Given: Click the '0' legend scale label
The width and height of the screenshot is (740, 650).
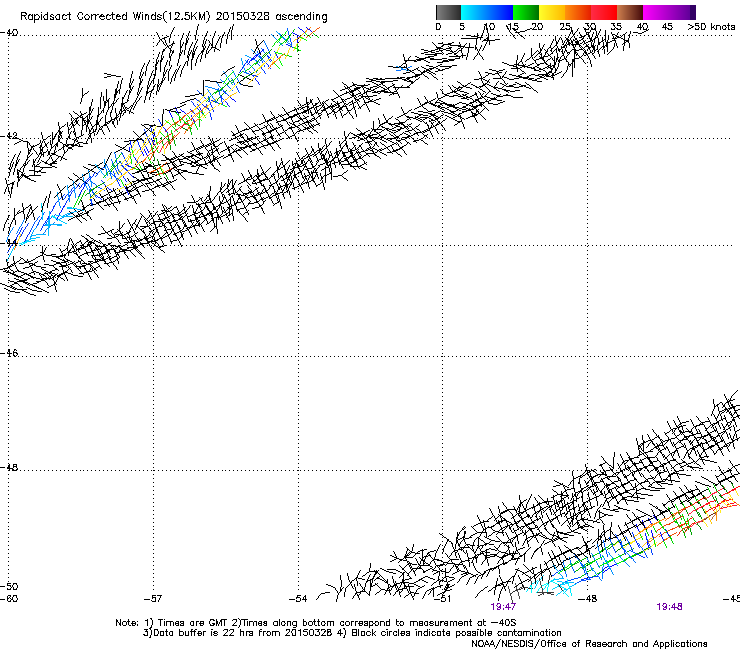Looking at the screenshot, I should [x=438, y=27].
